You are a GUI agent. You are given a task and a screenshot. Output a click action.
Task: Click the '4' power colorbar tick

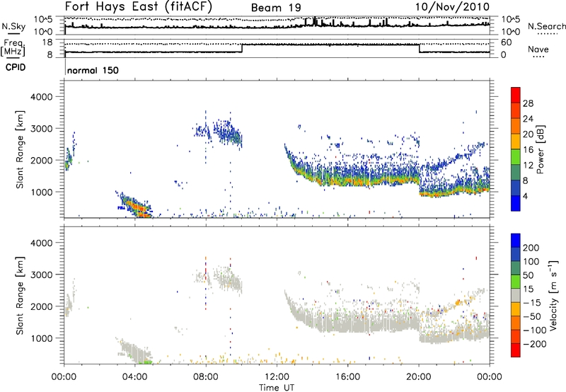coord(526,197)
